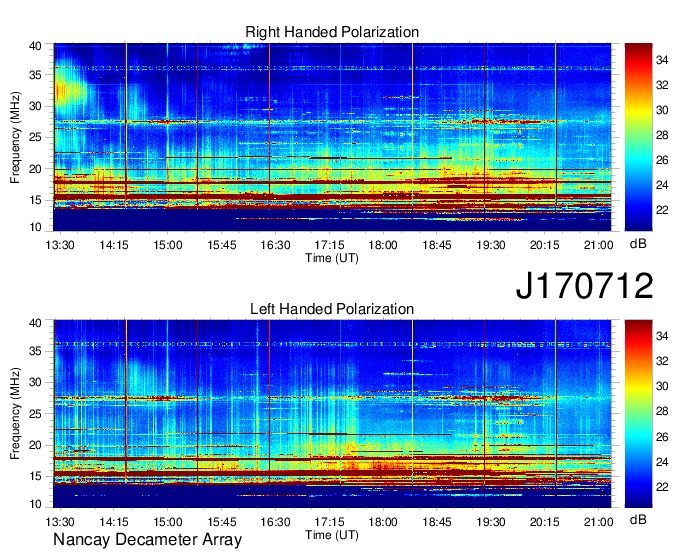Image resolution: width=680 pixels, height=552 pixels.
Task: Click 20:15 time tick on Left Handed plot
Action: coord(544,522)
